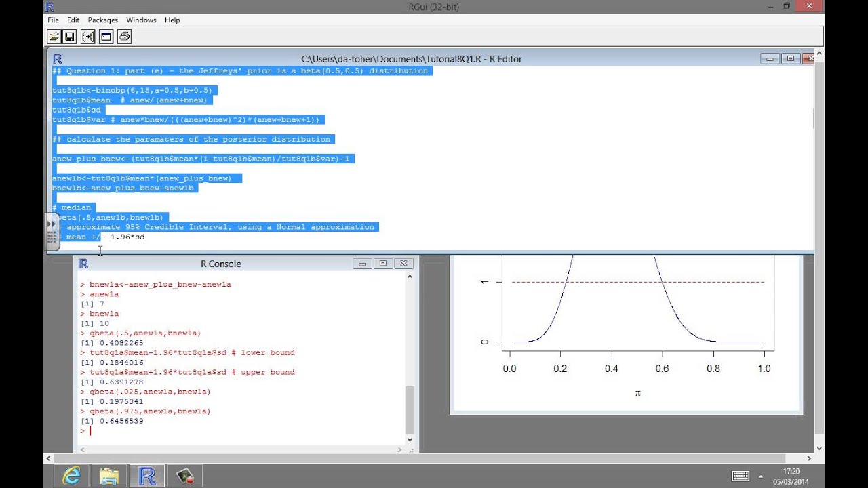Click the R Console vertical scrollbar thumb
868x488 pixels.
pos(410,409)
